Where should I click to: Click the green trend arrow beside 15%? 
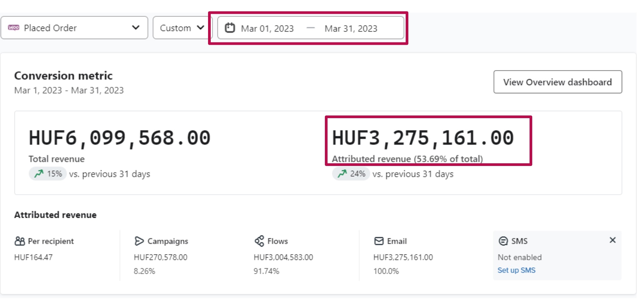(x=39, y=174)
